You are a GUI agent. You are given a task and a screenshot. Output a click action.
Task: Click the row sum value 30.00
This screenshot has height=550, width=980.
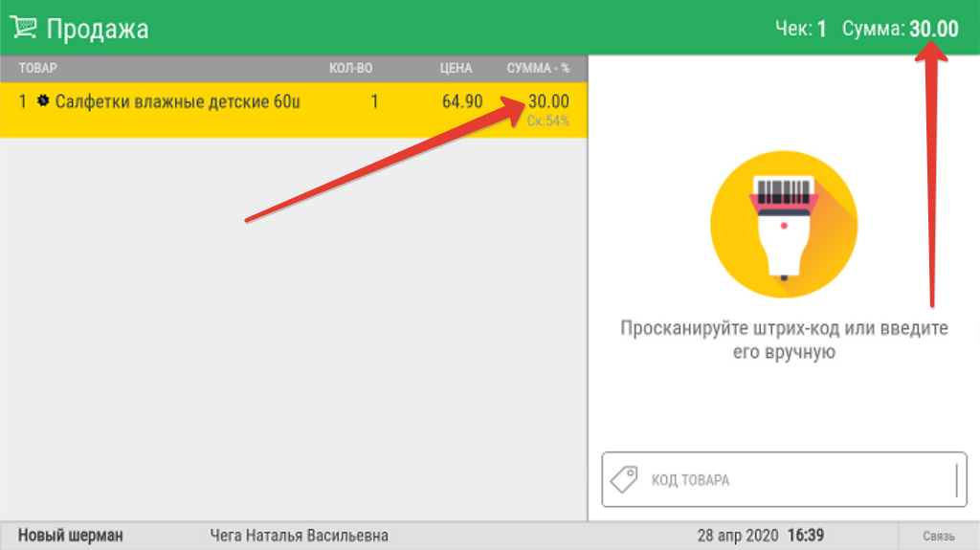pyautogui.click(x=548, y=101)
